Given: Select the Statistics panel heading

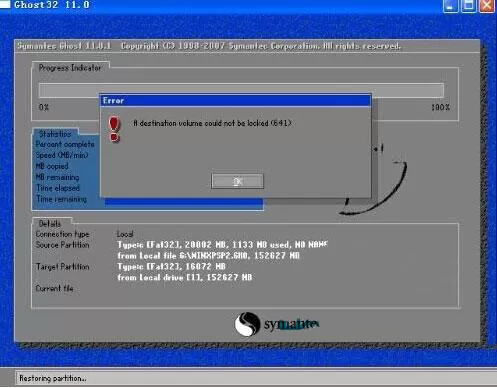Looking at the screenshot, I should [55, 134].
